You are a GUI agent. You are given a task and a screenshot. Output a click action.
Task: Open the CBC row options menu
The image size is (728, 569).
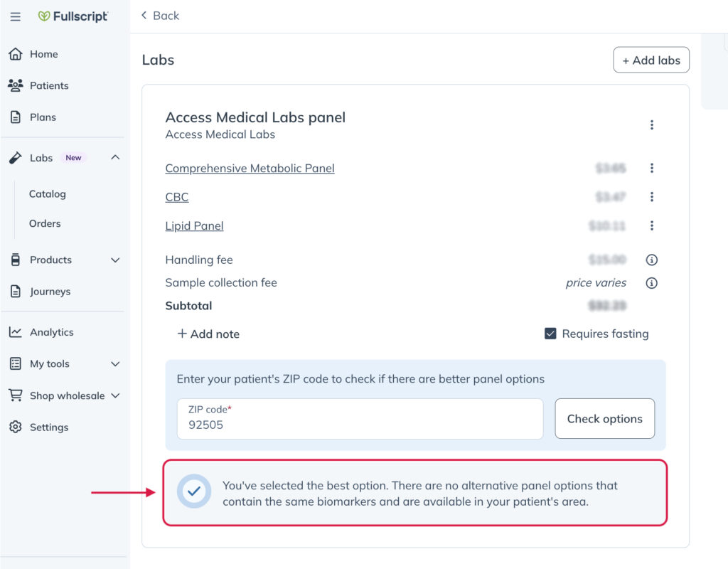(x=652, y=197)
